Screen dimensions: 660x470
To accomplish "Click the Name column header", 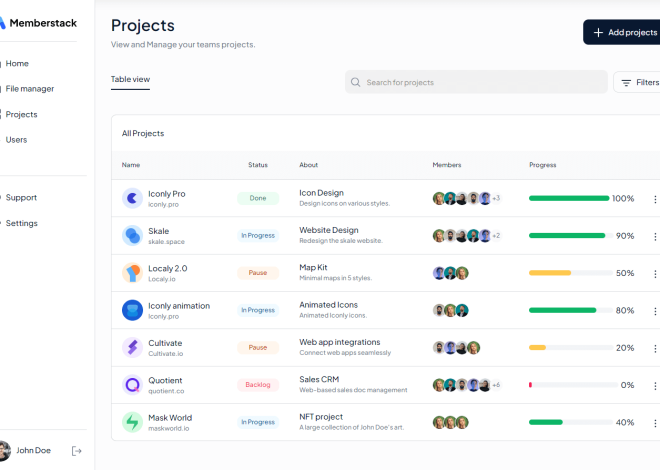I will pos(131,165).
